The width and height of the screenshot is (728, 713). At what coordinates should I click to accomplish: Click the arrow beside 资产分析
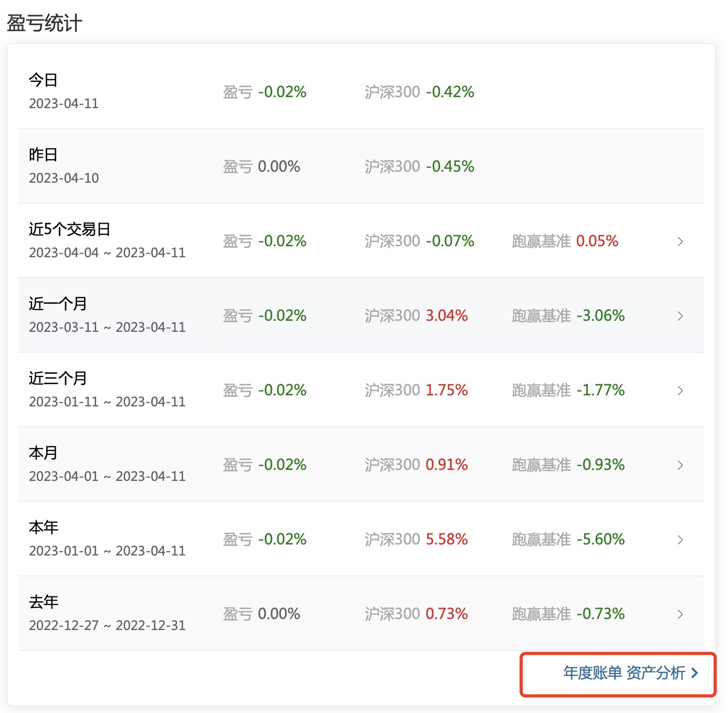tap(695, 673)
